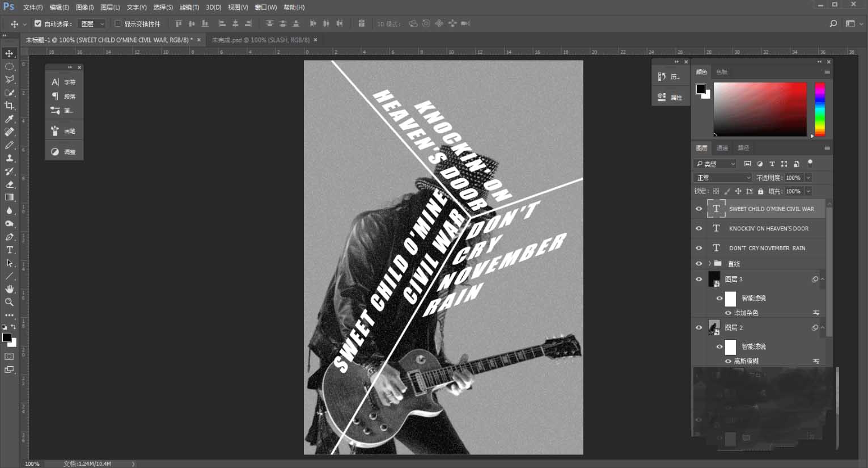Pick a color in the red color field
This screenshot has width=868, height=468.
(760, 109)
